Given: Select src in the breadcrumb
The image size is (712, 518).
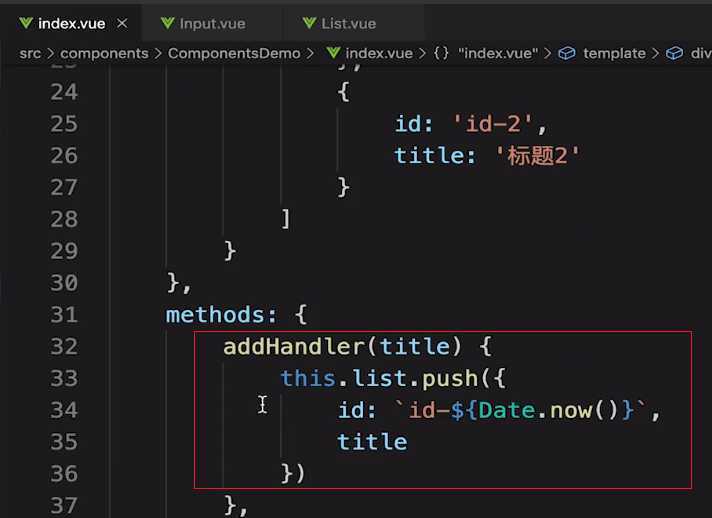Looking at the screenshot, I should 30,54.
